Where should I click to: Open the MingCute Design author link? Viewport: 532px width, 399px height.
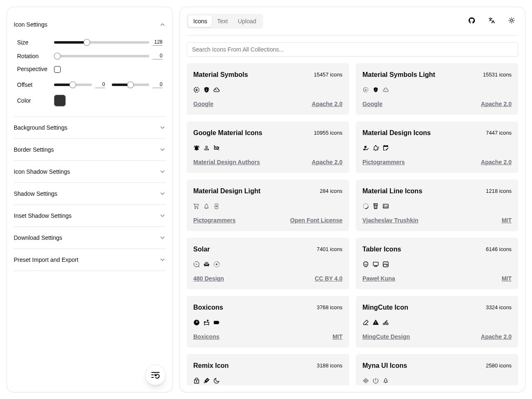click(386, 337)
